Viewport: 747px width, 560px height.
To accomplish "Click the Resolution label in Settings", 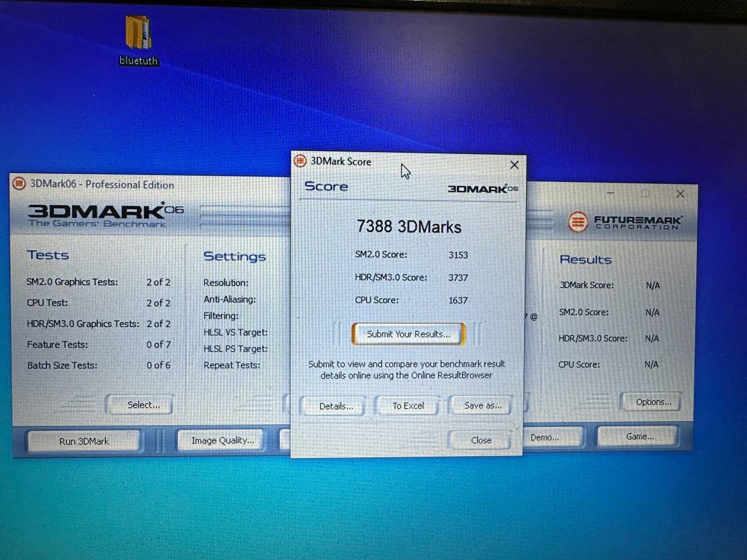I will 226,283.
